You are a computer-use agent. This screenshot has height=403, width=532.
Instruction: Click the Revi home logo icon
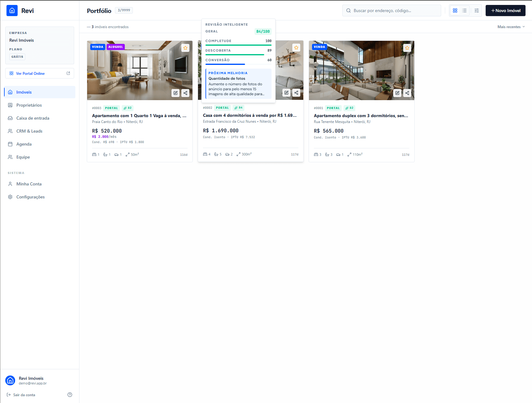coord(12,11)
